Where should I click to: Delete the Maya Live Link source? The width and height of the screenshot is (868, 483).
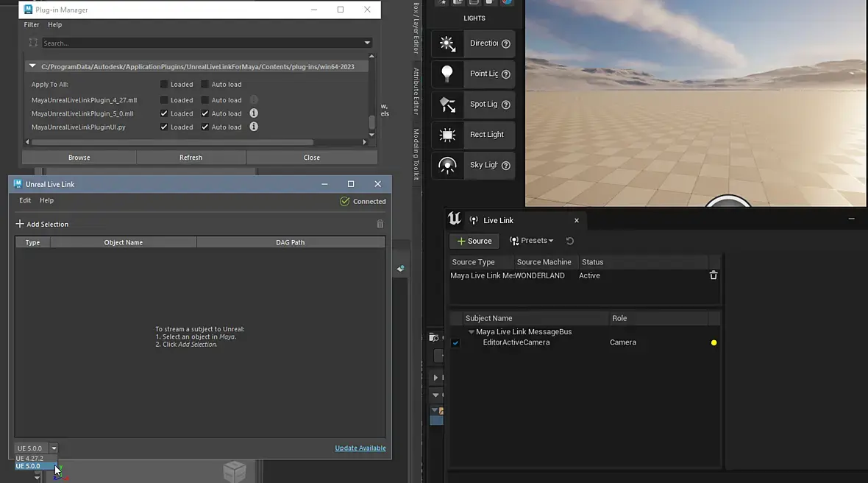[713, 275]
